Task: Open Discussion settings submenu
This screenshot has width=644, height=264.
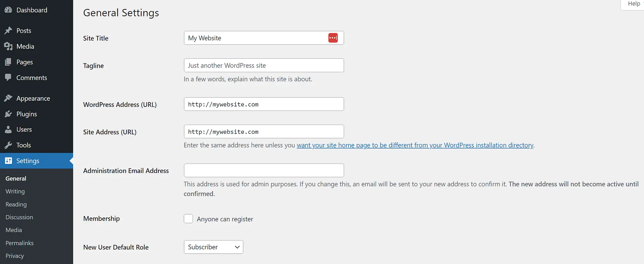Action: [19, 217]
